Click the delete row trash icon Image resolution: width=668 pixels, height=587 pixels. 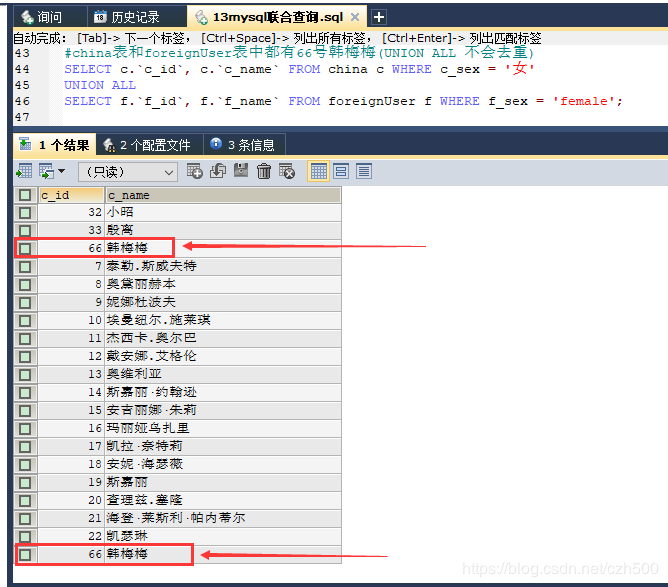(264, 171)
